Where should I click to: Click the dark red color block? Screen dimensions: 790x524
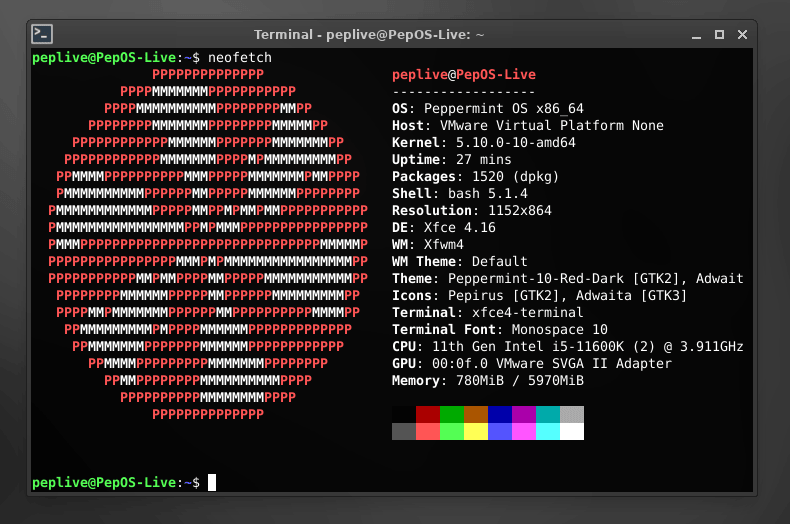click(428, 414)
